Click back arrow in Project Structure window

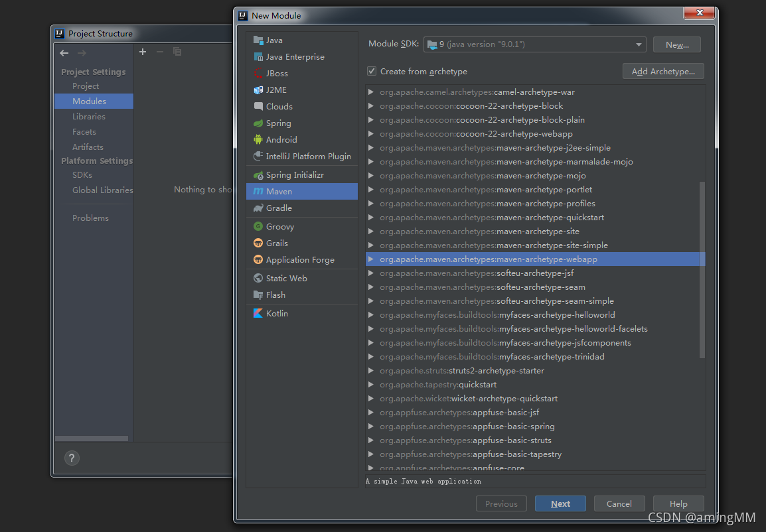pos(64,52)
